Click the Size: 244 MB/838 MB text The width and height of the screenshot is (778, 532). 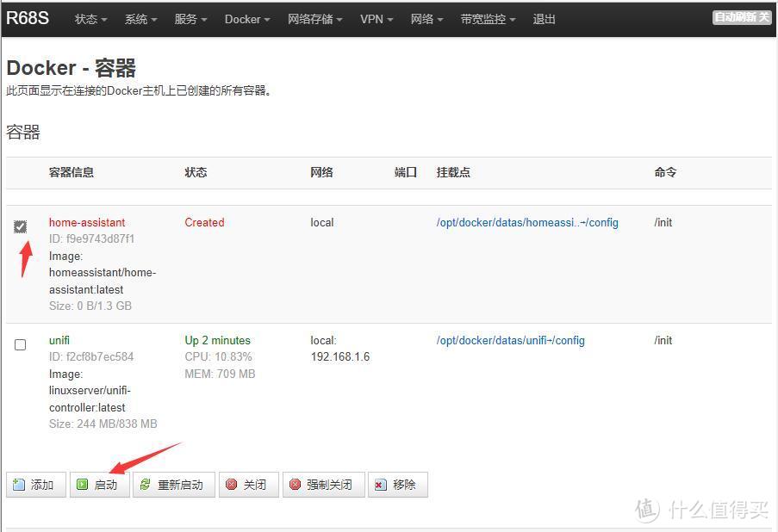coord(103,424)
